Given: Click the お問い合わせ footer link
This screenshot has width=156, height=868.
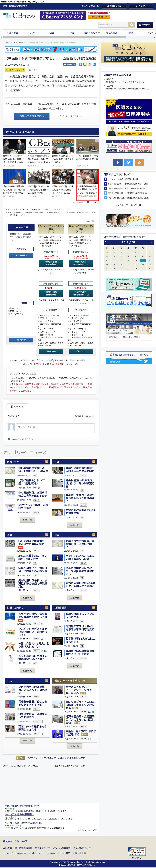Looking at the screenshot, I should pyautogui.click(x=80, y=853).
